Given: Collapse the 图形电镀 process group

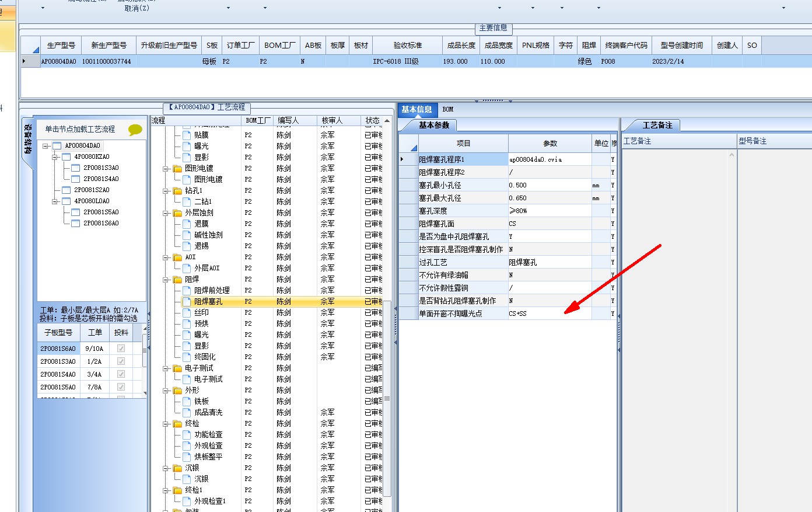Looking at the screenshot, I should [166, 168].
